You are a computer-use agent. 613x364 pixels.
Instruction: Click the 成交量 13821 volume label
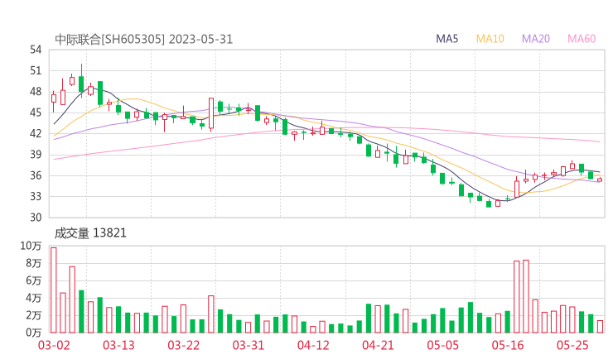90,233
